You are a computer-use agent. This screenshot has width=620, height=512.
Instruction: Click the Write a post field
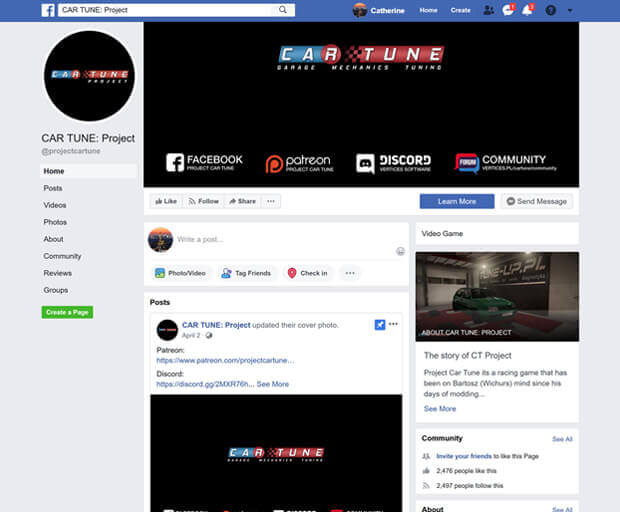(280, 240)
